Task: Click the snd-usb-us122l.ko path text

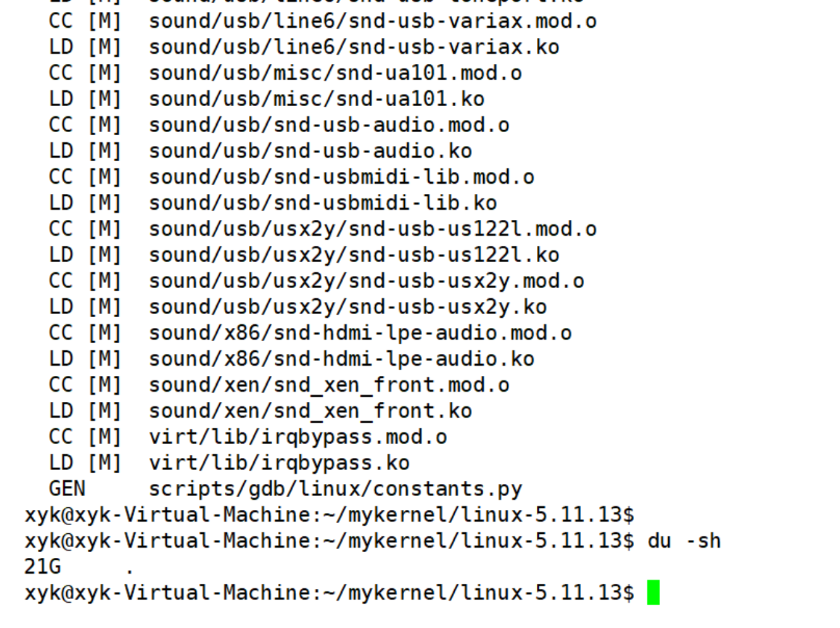Action: pyautogui.click(x=354, y=255)
